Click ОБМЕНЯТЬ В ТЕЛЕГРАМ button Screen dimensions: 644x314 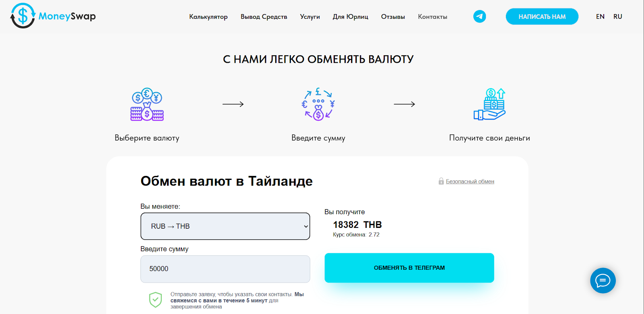tap(409, 268)
